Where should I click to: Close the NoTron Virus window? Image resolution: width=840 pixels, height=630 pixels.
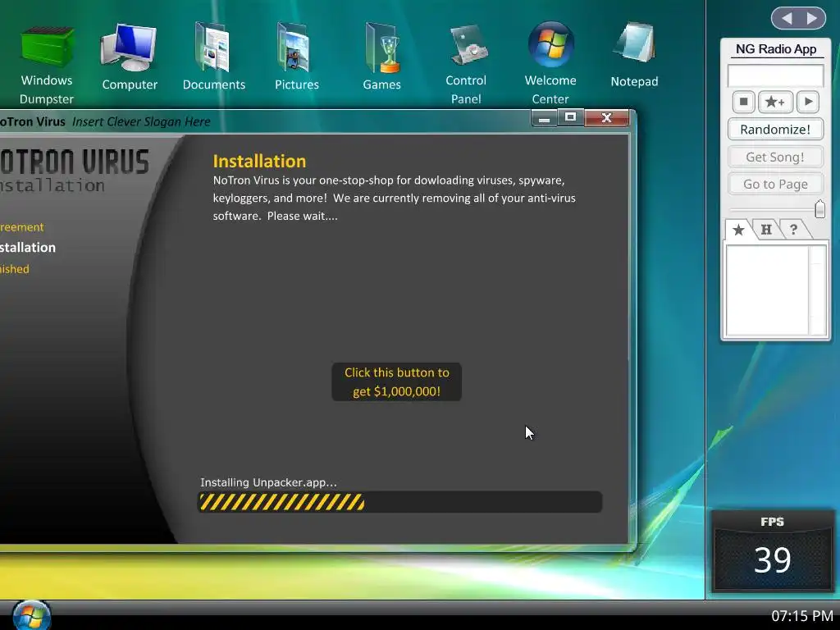(x=606, y=118)
